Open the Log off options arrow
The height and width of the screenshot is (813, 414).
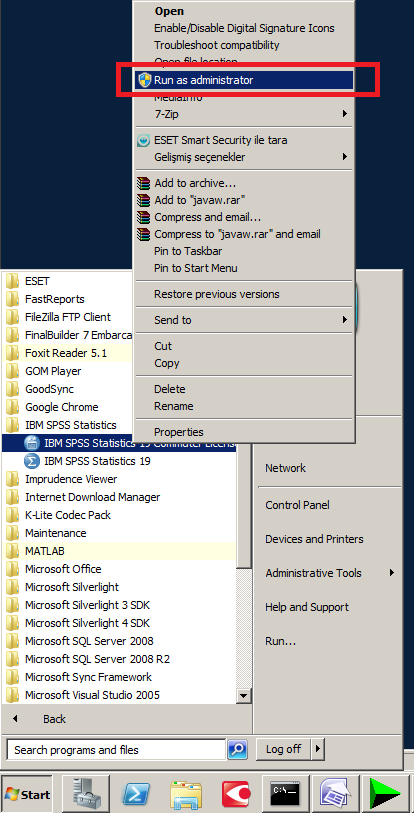click(318, 749)
